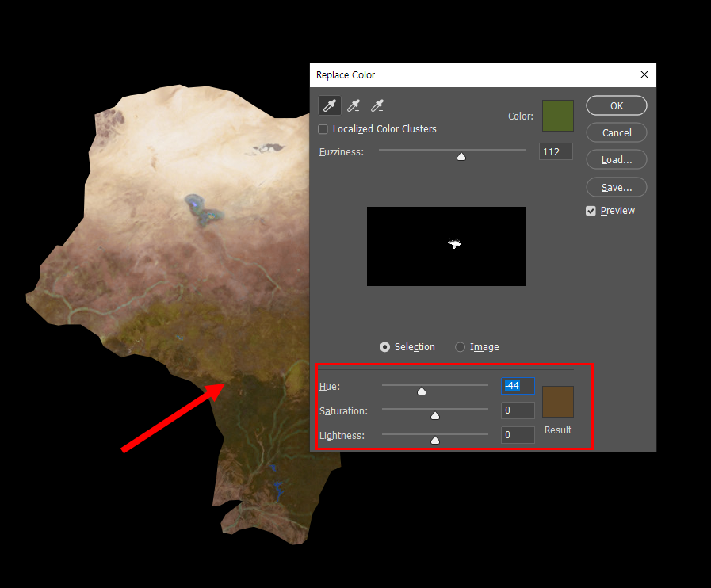Select the Eyedropper tool in Replace Color
711x588 pixels.
click(330, 105)
